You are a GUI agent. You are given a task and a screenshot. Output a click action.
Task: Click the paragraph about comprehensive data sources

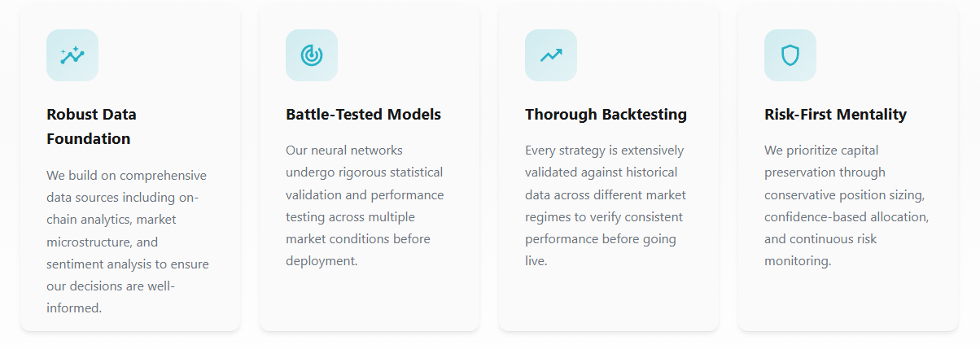click(x=127, y=242)
